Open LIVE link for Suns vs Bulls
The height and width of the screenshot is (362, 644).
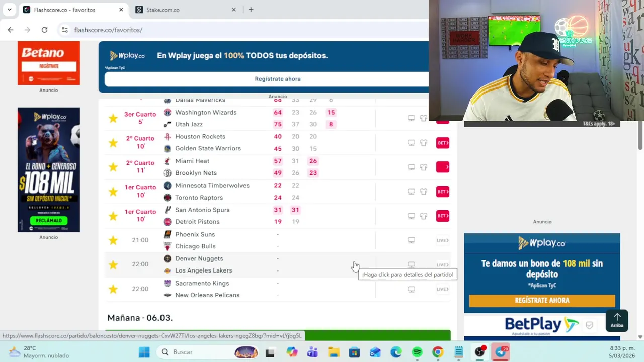[442, 240]
